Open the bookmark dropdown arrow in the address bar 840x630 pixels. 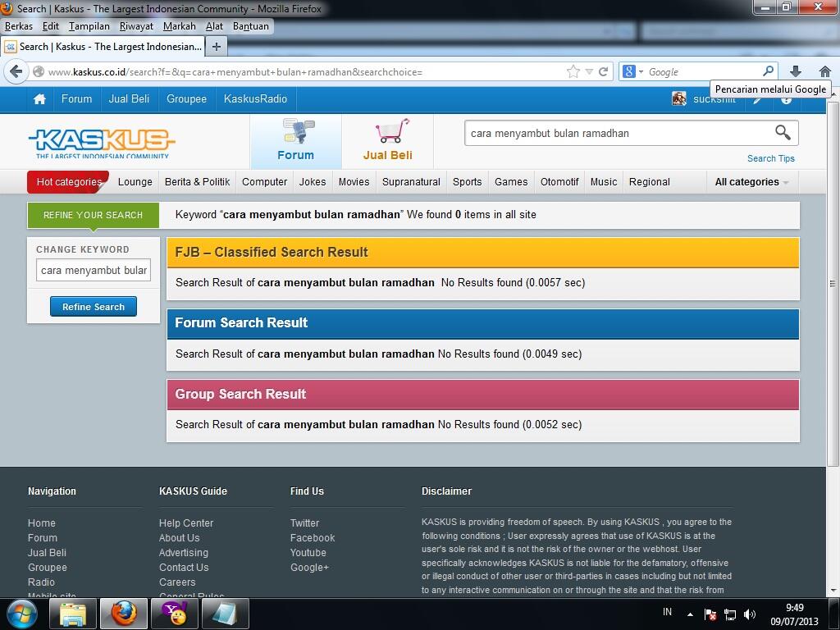pos(589,72)
